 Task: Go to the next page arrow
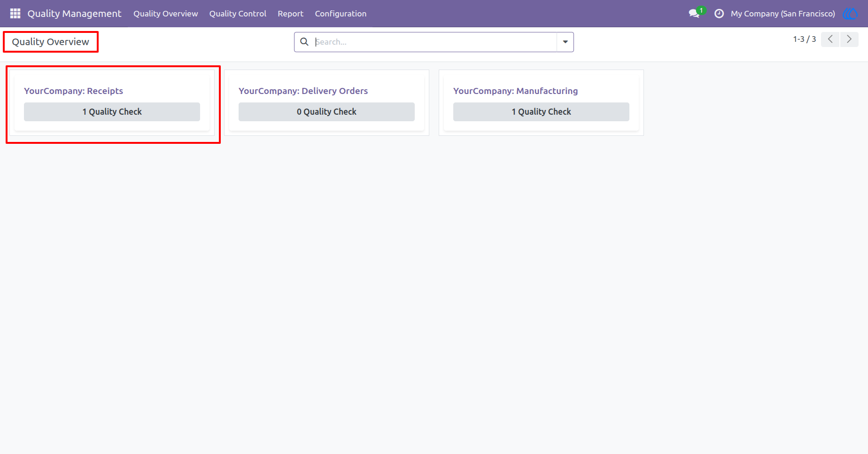pyautogui.click(x=849, y=39)
